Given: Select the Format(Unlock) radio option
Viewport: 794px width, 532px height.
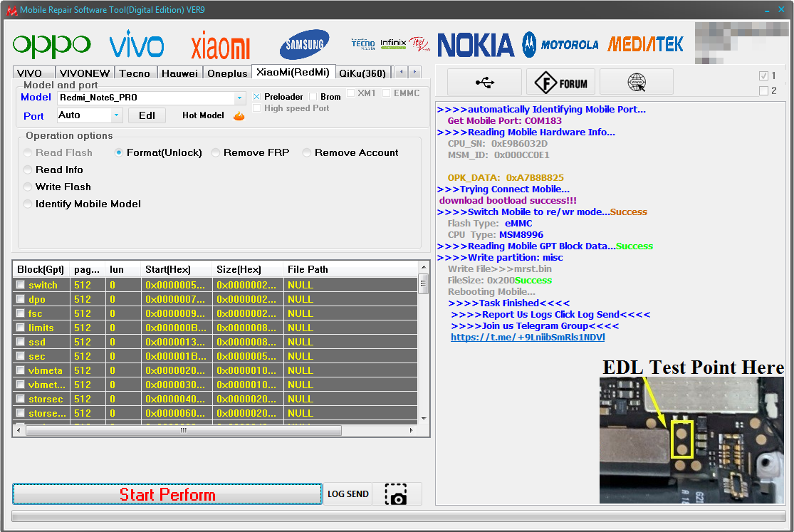Looking at the screenshot, I should [x=118, y=152].
